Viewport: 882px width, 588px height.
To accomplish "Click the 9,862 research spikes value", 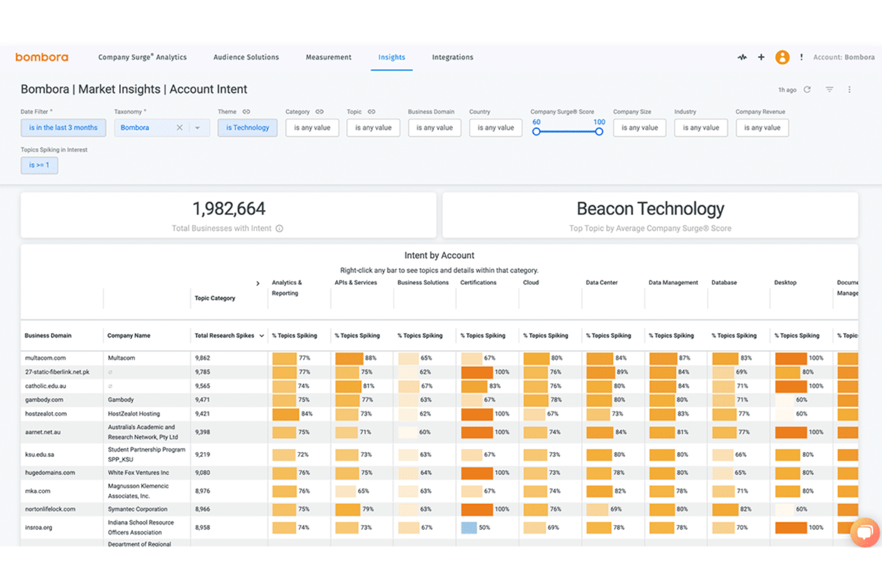I will (203, 358).
